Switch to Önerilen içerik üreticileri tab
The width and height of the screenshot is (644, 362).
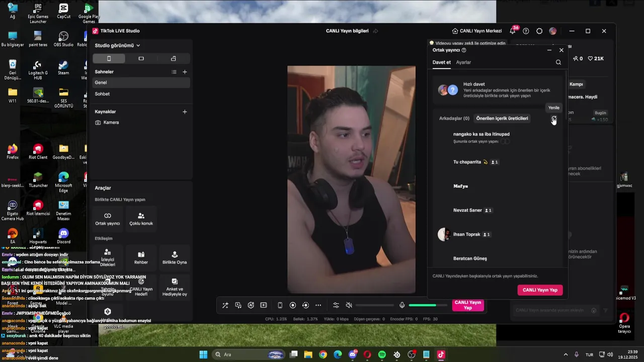point(502,119)
